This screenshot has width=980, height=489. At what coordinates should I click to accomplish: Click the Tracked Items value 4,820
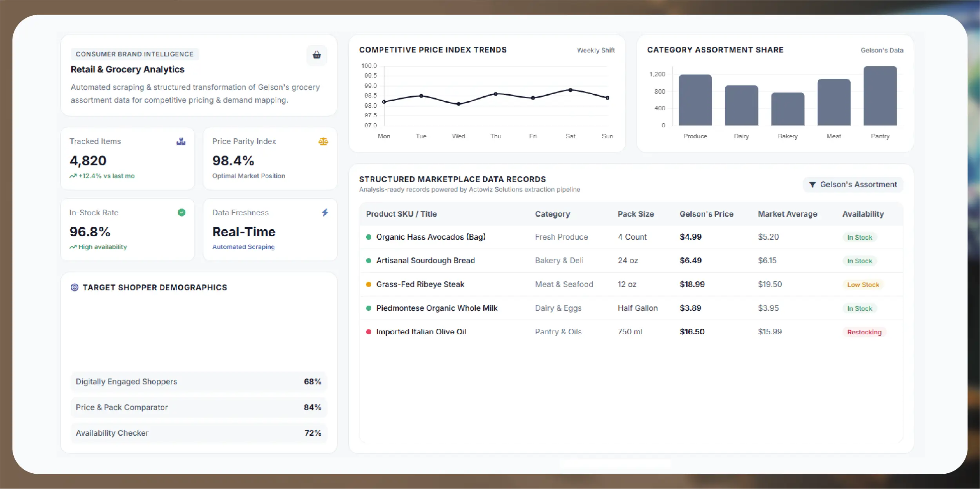(x=88, y=161)
